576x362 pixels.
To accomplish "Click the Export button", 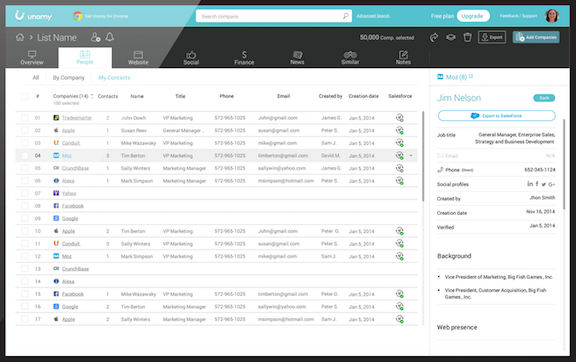I will pos(492,37).
